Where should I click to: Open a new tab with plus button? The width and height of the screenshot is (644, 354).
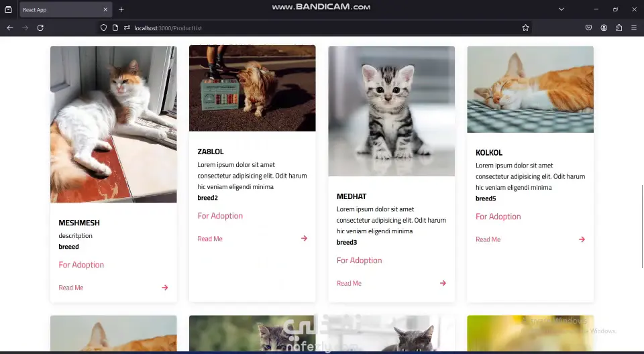coord(121,9)
